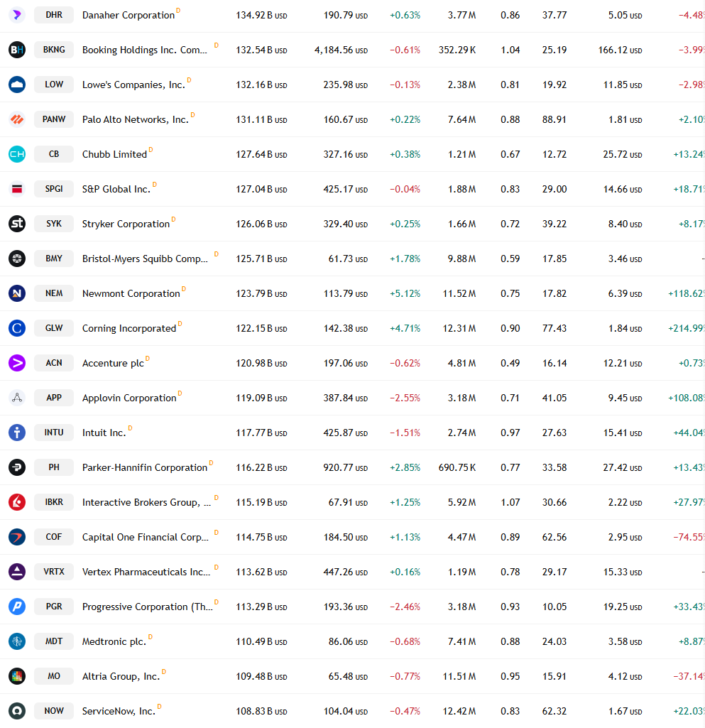Open Lowe's Companies, Inc. link
705x728 pixels.
[x=133, y=85]
